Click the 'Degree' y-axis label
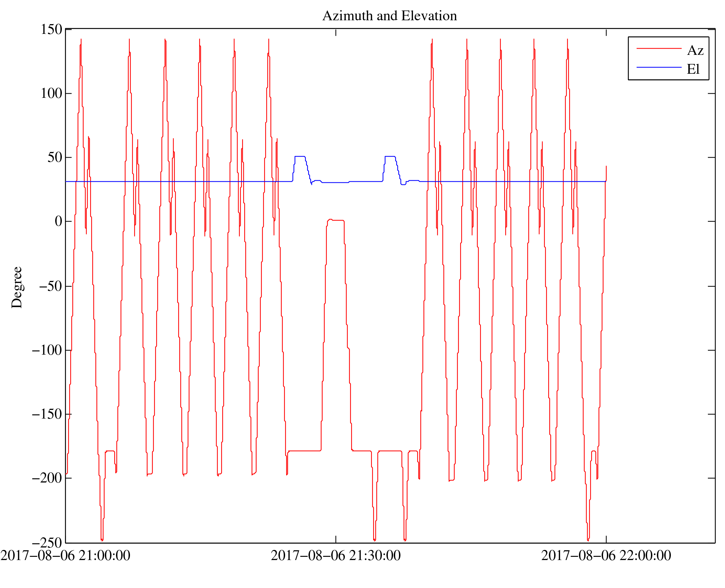 [17, 287]
